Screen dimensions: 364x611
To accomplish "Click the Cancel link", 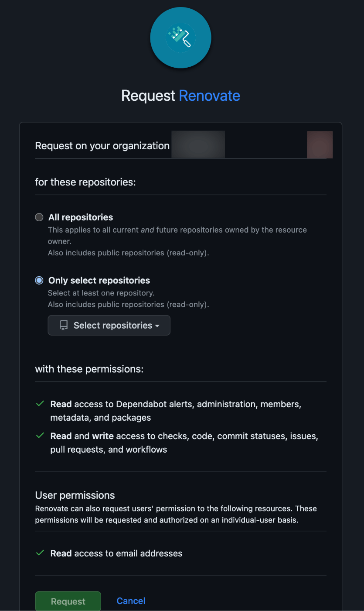I will pos(131,601).
